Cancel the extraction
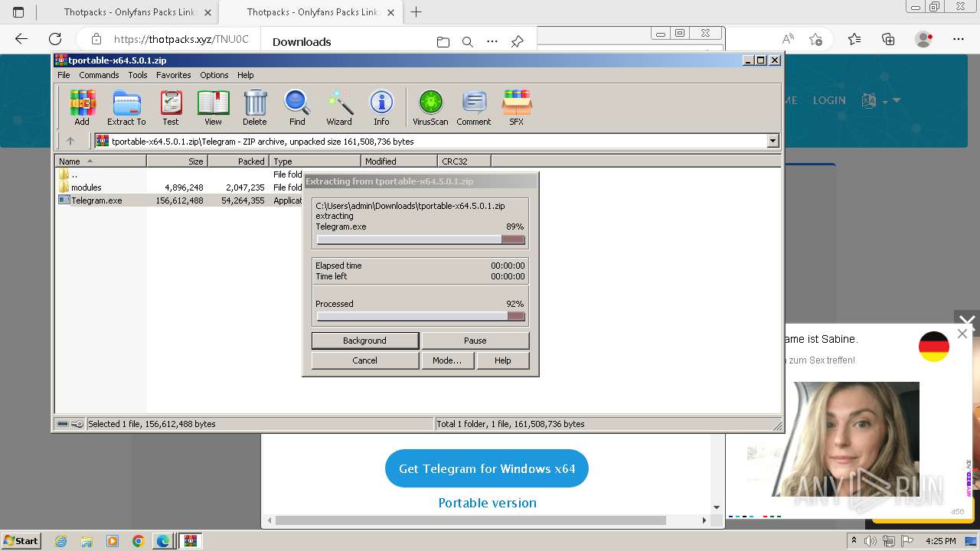Image resolution: width=980 pixels, height=551 pixels. (x=365, y=360)
